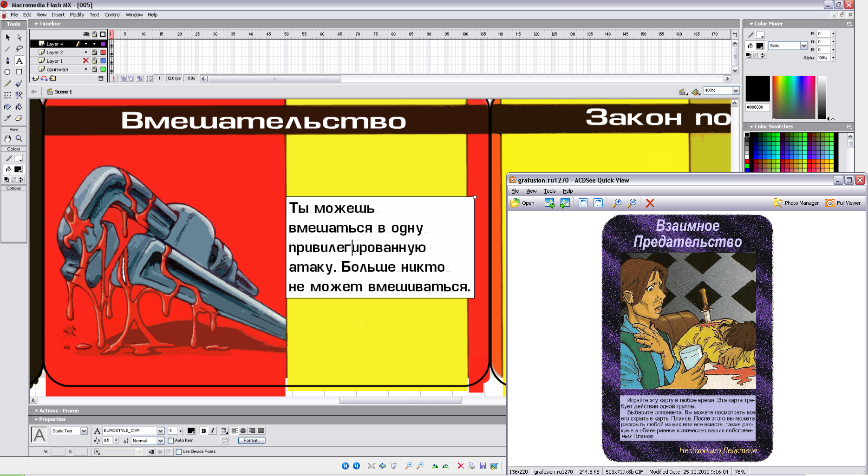Collapse the Properties panel
The height and width of the screenshot is (476, 868).
(36, 419)
